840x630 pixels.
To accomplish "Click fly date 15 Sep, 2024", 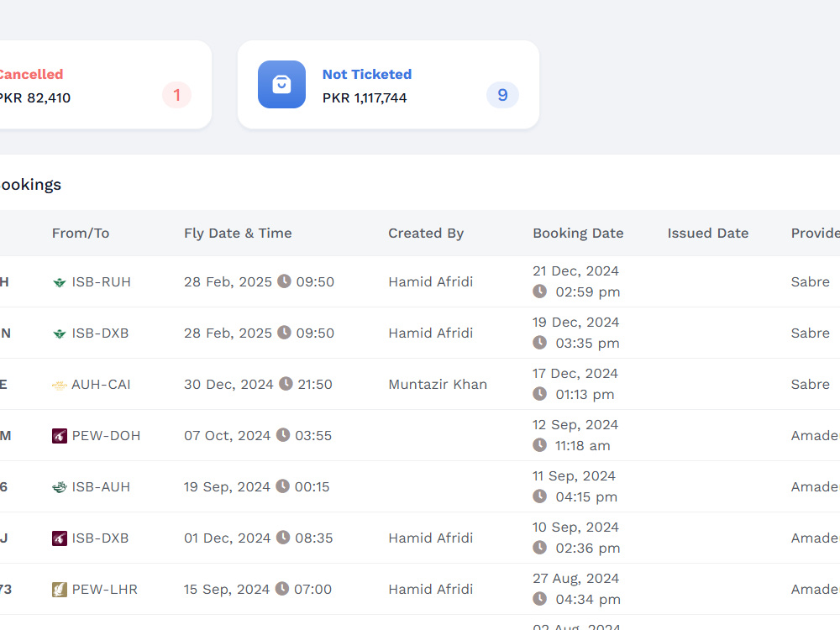I will coord(227,590).
